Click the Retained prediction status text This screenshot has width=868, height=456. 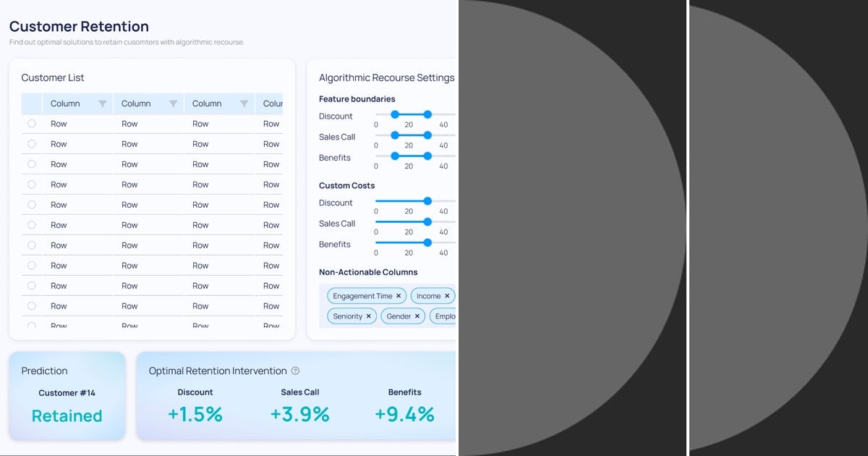pyautogui.click(x=67, y=416)
